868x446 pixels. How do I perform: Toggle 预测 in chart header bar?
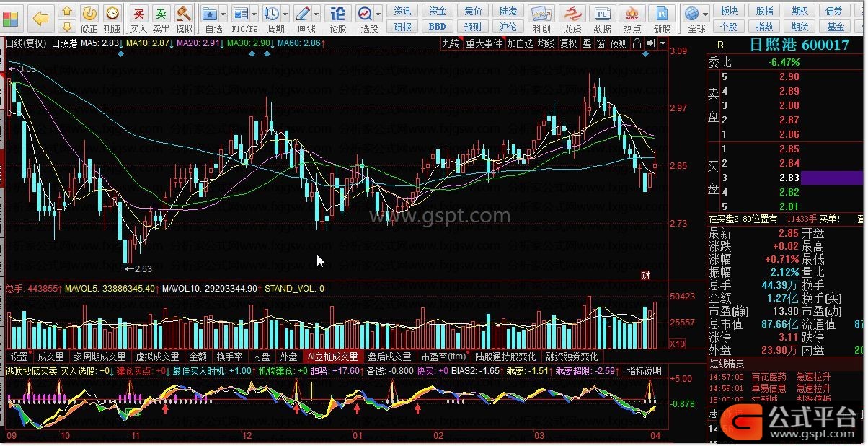pyautogui.click(x=619, y=43)
